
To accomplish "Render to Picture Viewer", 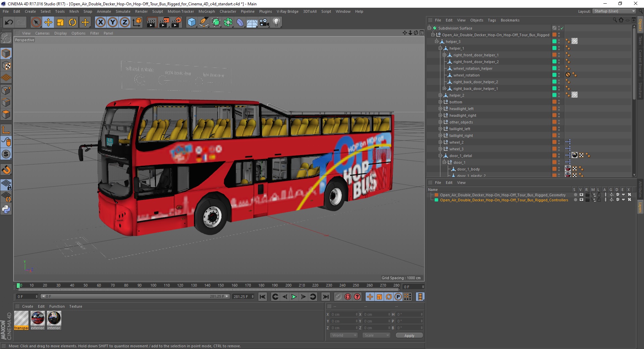I will 164,22.
